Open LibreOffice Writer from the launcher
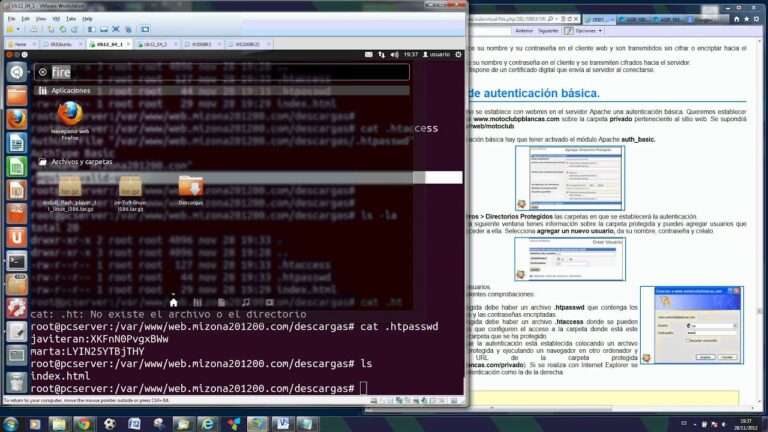This screenshot has height=432, width=768. point(16,142)
